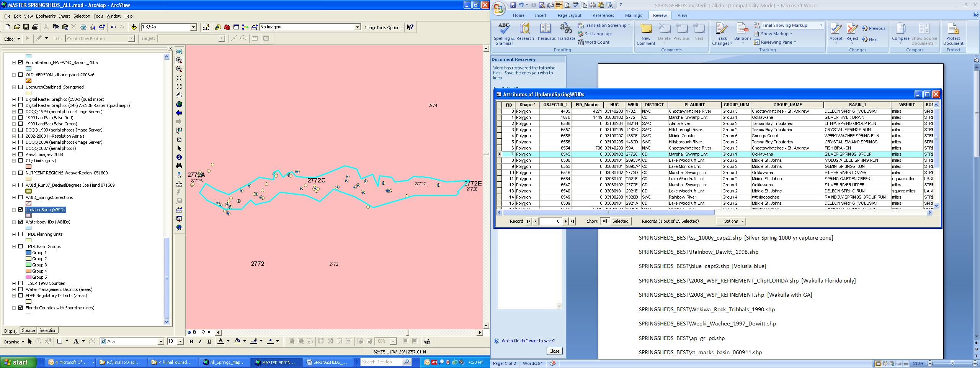Screen dimensions: 980x368
Task: Expand the TIGER 1990 Counties layer
Action: pyautogui.click(x=14, y=283)
